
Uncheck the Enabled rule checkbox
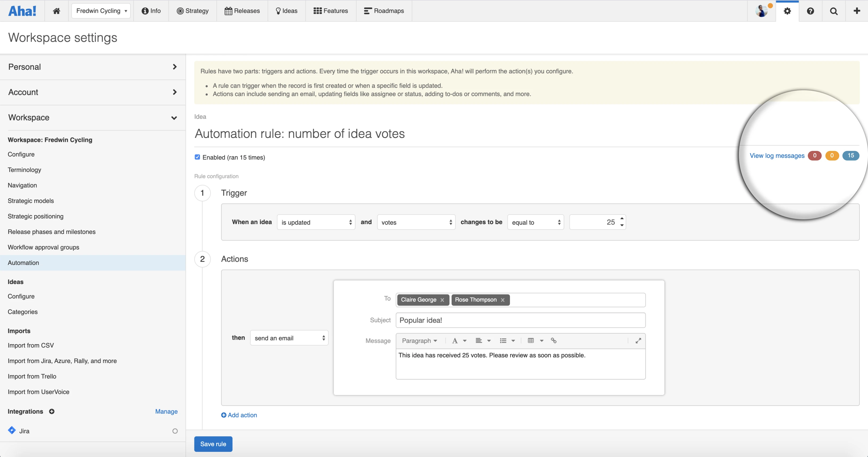pos(198,157)
